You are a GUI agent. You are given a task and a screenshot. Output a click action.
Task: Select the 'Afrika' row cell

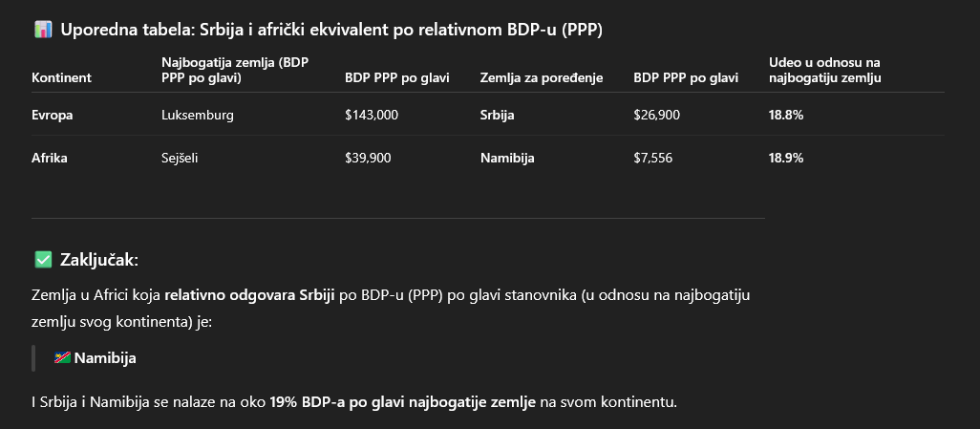click(50, 158)
